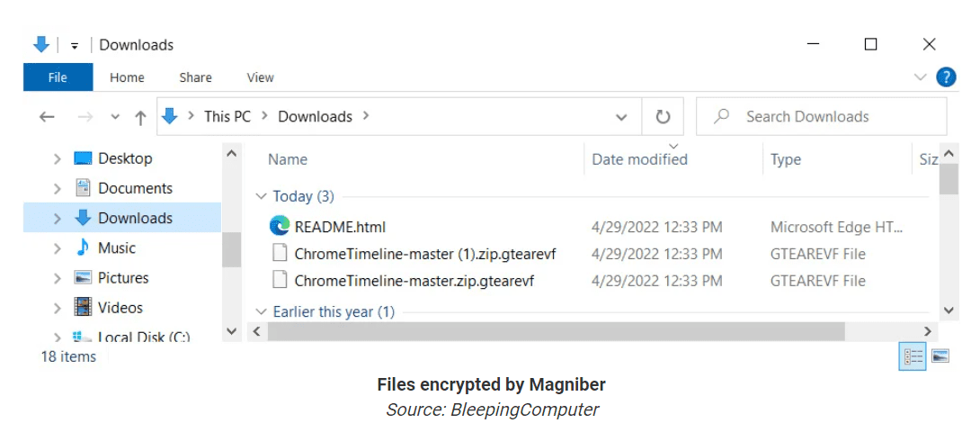This screenshot has height=432, width=980.
Task: Click the Edge icon of README.html
Action: [280, 225]
